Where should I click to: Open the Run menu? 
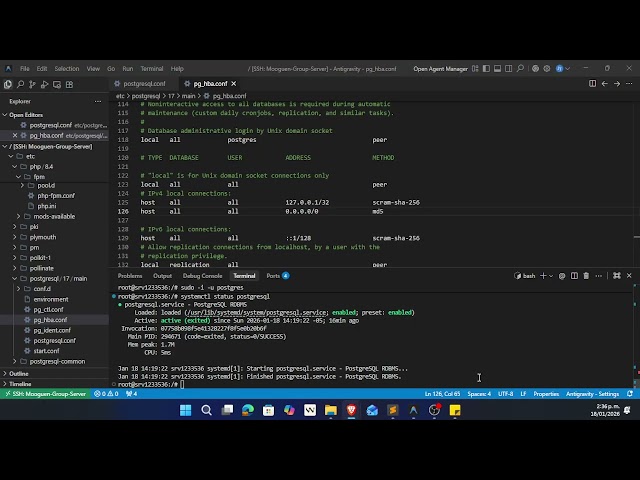coord(128,69)
